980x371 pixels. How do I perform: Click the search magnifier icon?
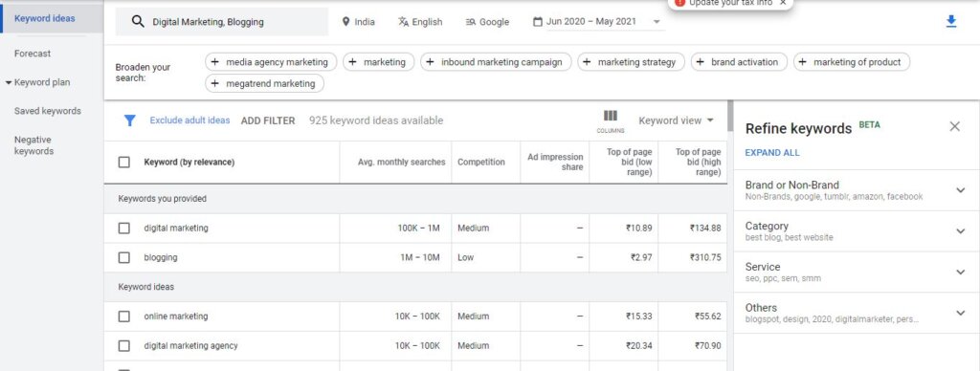(x=138, y=22)
